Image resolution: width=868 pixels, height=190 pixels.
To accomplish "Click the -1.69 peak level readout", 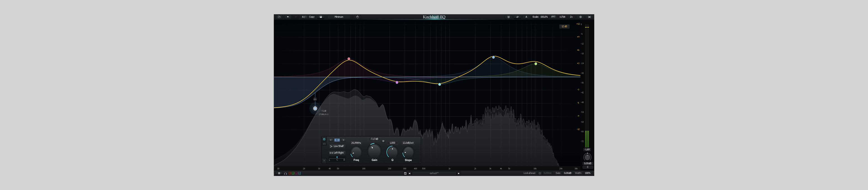I will pos(587,150).
